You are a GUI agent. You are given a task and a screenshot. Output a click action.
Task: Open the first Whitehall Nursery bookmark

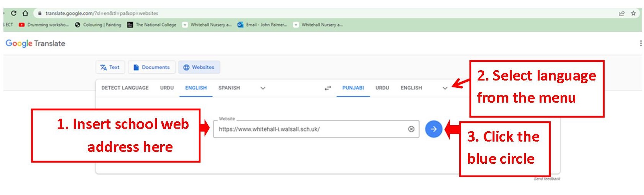coord(207,25)
